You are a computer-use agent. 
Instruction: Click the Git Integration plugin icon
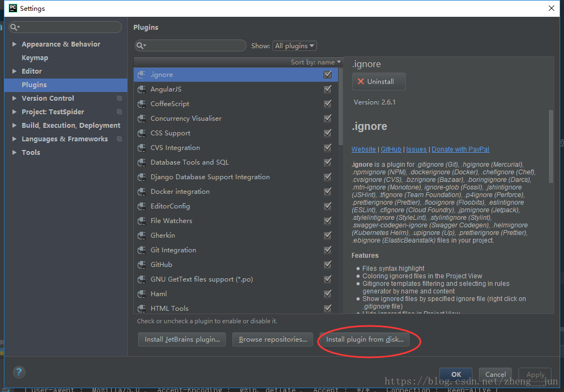(x=142, y=250)
